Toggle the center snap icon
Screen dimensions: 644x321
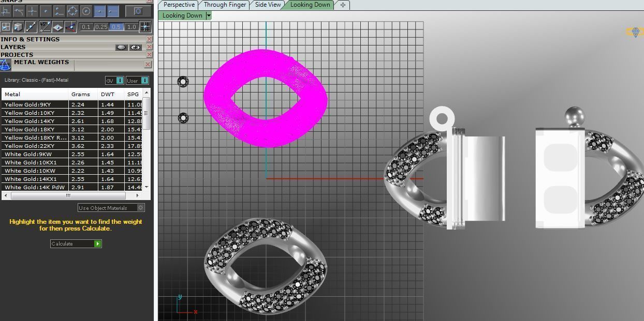click(x=86, y=11)
